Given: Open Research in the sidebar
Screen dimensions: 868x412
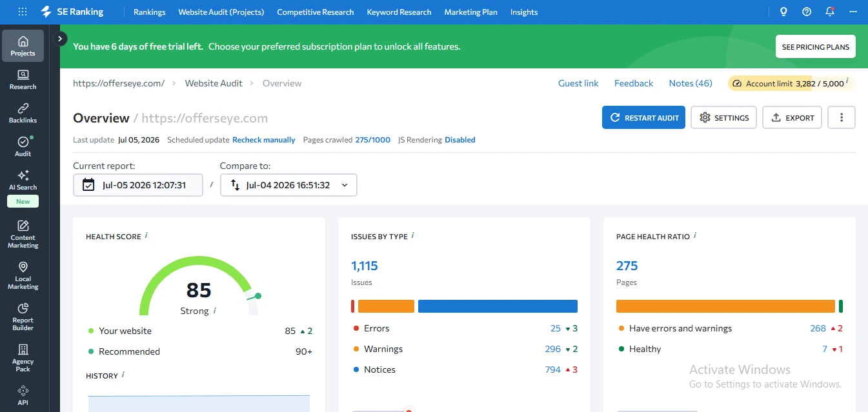Looking at the screenshot, I should coord(23,79).
